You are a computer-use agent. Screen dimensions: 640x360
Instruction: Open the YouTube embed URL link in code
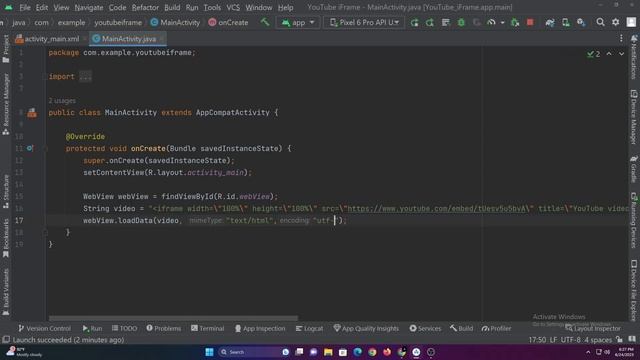tap(436, 209)
